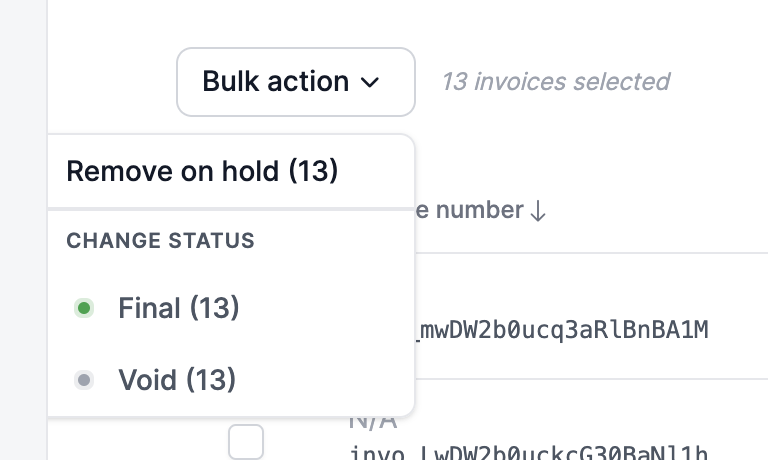
Task: Click the gray dot beside Void
Action: click(x=85, y=380)
